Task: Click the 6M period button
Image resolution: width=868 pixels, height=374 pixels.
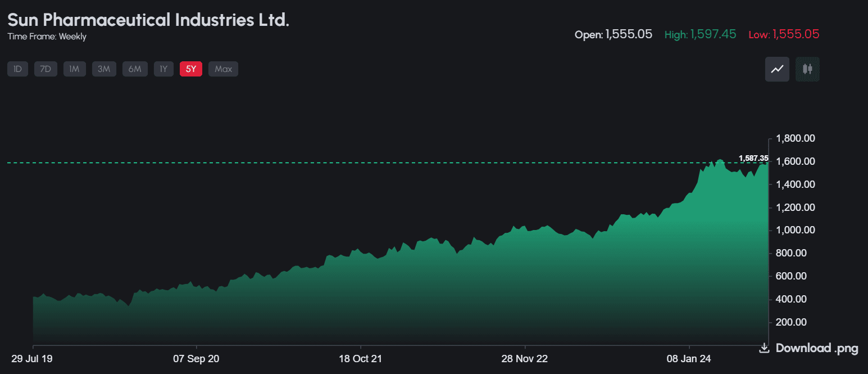Action: point(135,69)
